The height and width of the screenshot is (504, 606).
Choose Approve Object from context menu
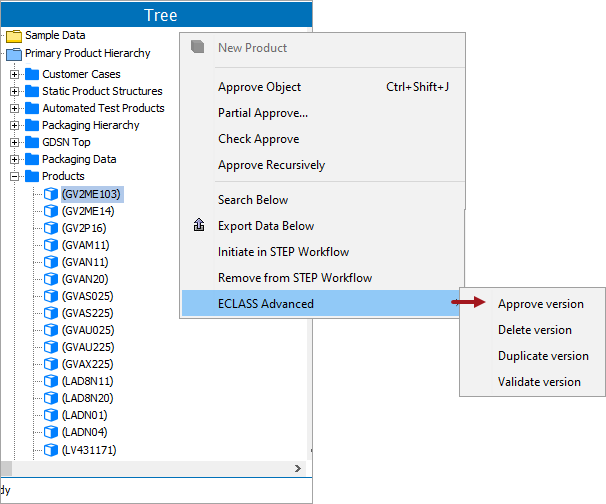click(322, 87)
